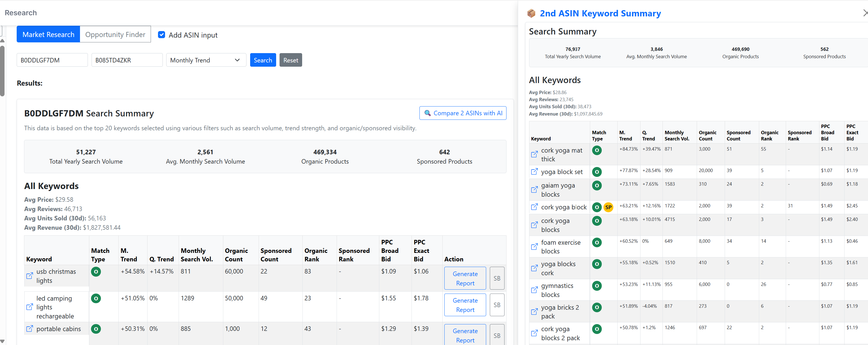Click organic match badge for gymnastics blocks

point(597,286)
